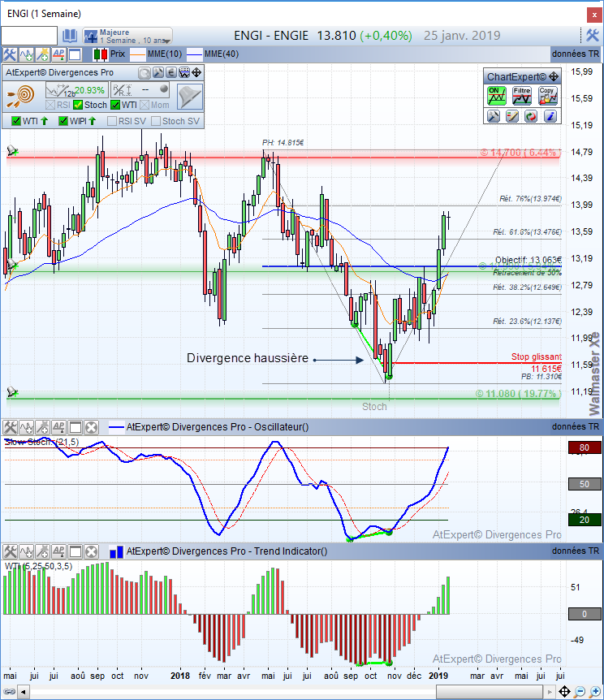Maximize the price chart window icon
Screen dimensions: 604x700
pos(75,54)
